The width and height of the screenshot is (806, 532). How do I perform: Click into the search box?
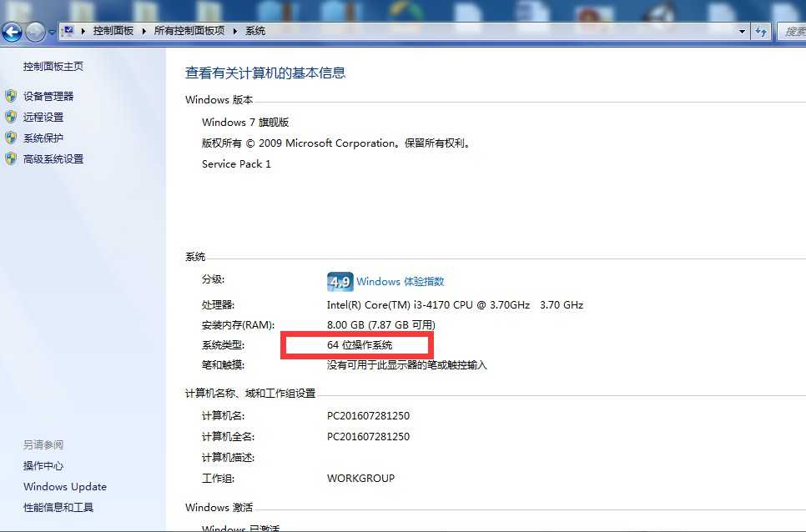(792, 32)
